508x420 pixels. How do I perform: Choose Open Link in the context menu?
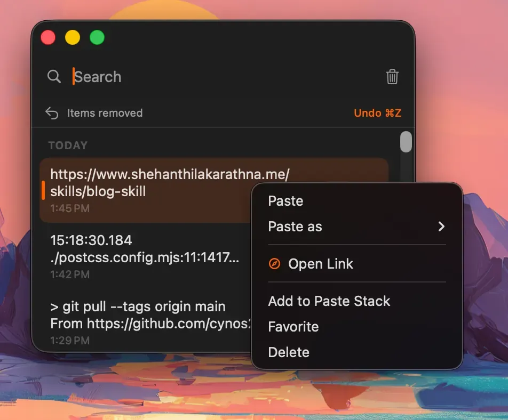pos(356,264)
